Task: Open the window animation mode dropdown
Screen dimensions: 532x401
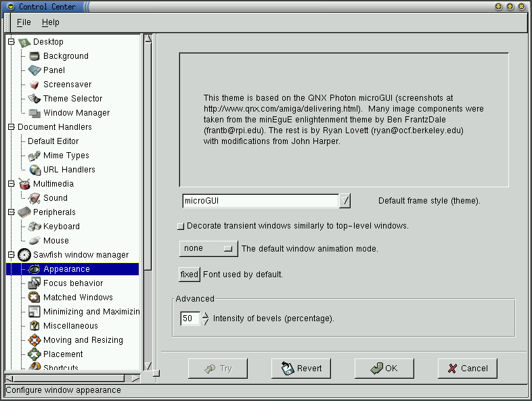Action: pos(208,249)
